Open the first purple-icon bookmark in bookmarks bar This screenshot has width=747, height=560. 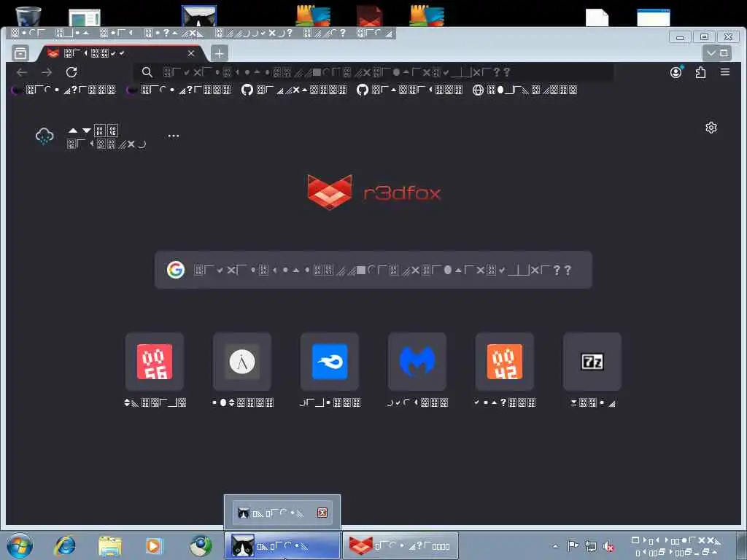(x=64, y=90)
